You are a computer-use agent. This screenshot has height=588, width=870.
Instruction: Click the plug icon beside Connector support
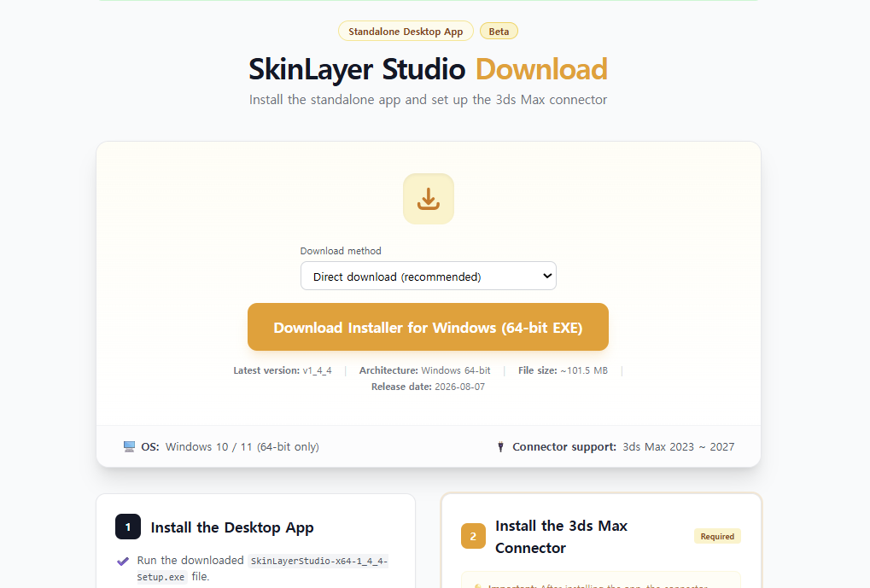point(500,446)
